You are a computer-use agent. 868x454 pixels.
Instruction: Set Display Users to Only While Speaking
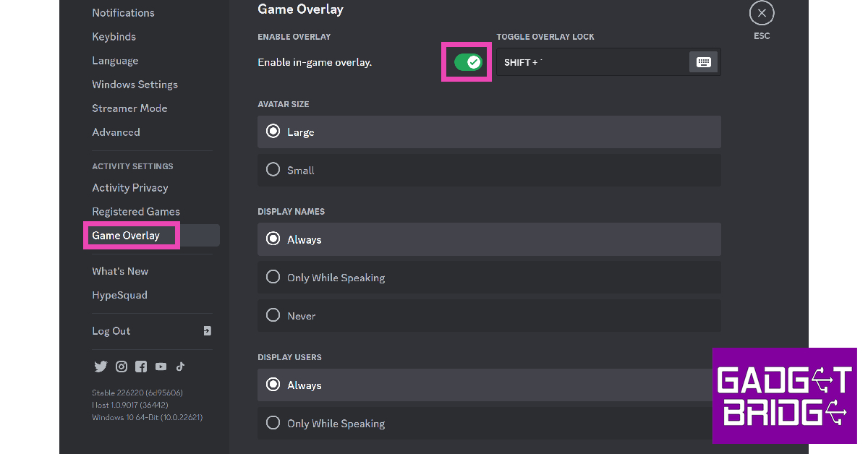273,423
